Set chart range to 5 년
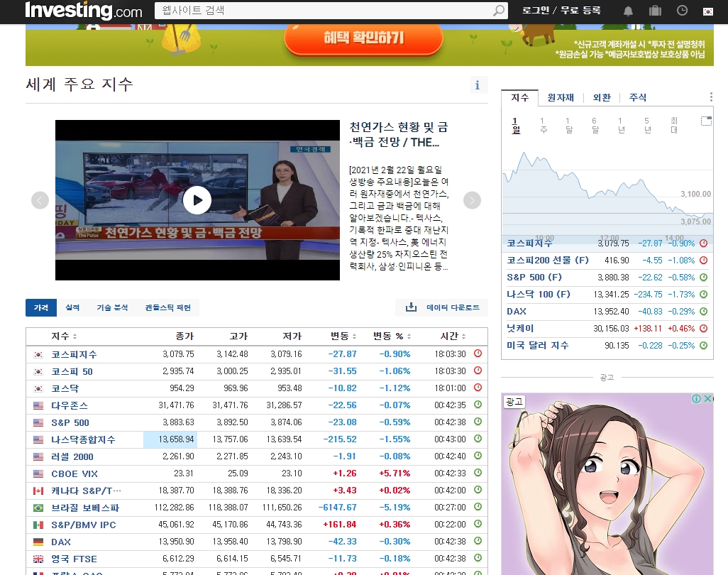The height and width of the screenshot is (575, 728). click(647, 126)
